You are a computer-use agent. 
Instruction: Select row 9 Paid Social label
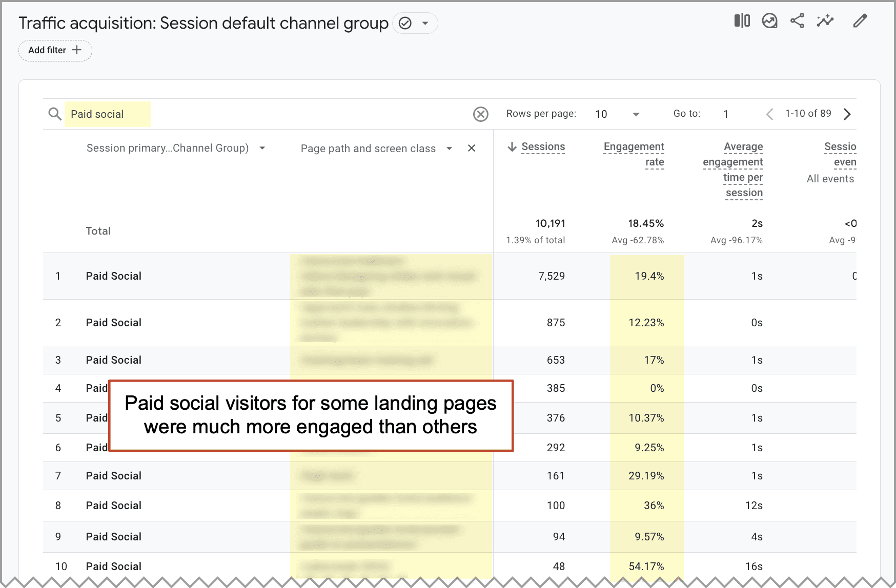tap(114, 537)
